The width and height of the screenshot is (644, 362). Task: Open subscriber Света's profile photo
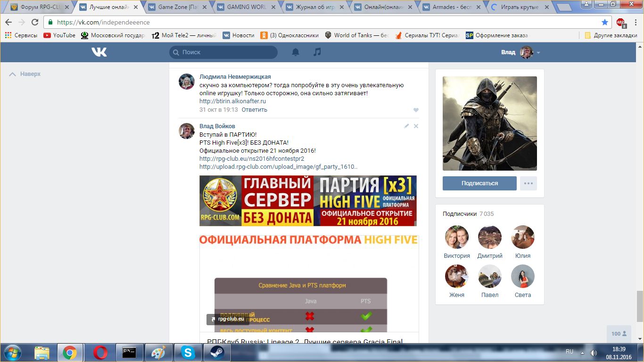pyautogui.click(x=523, y=276)
